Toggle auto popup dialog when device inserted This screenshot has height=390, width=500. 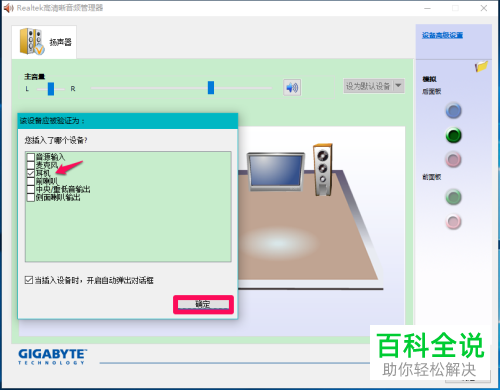(x=29, y=280)
